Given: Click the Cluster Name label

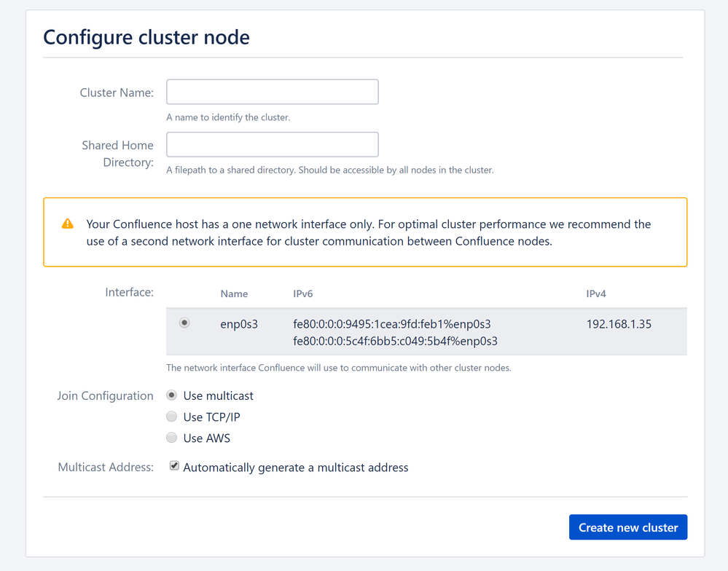Looking at the screenshot, I should click(x=117, y=92).
